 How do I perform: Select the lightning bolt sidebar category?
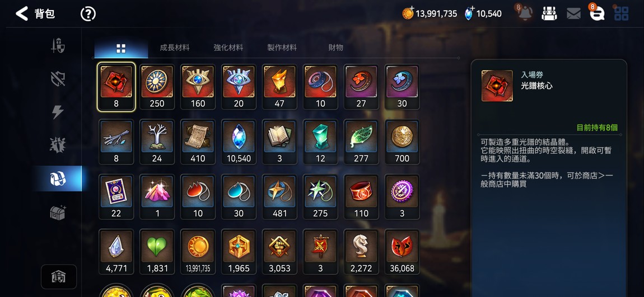58,112
